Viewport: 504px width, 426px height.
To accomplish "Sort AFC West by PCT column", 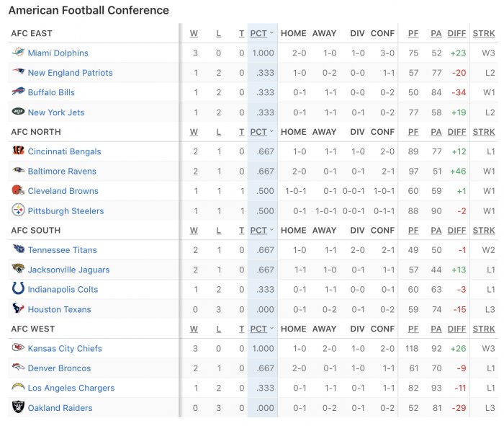I will coord(261,329).
